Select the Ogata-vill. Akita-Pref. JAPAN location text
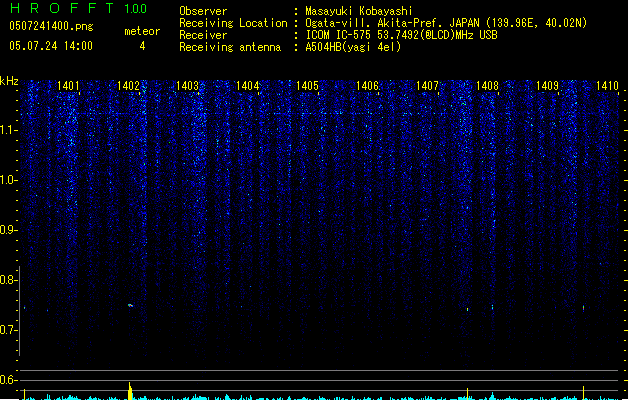 pos(446,23)
